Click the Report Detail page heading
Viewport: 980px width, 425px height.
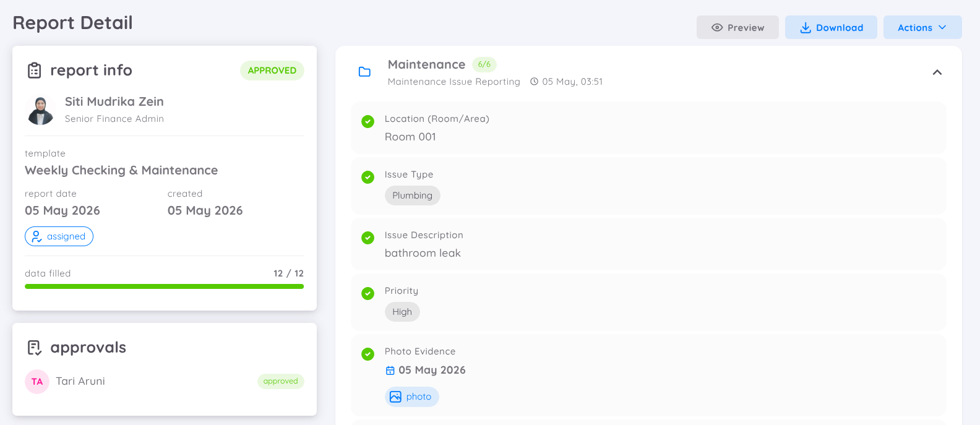[x=72, y=23]
